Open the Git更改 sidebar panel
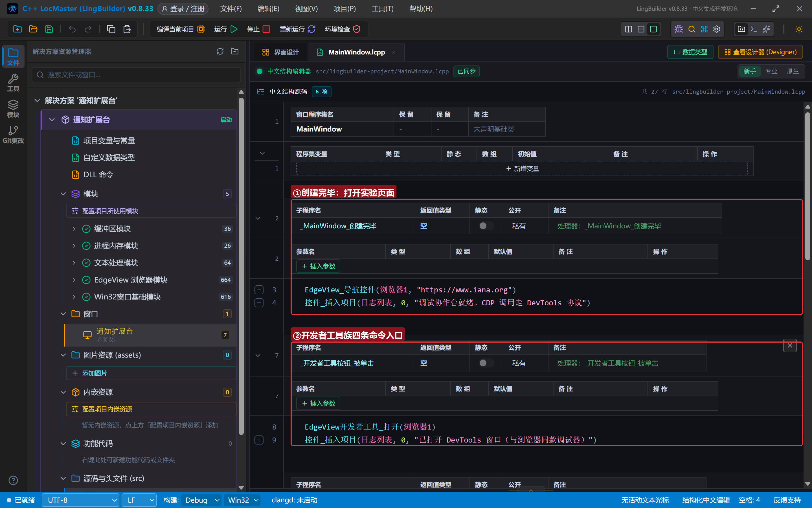The width and height of the screenshot is (812, 508). click(x=13, y=134)
